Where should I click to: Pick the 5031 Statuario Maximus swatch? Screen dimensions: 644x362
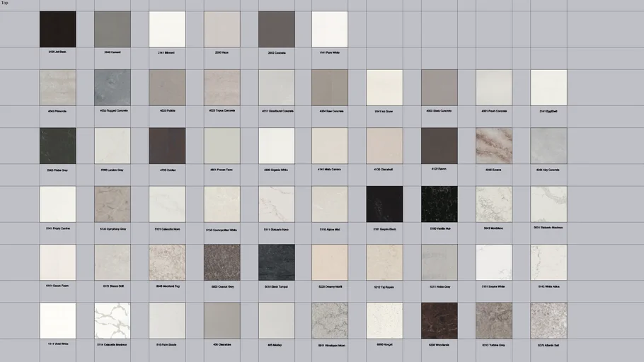548,204
